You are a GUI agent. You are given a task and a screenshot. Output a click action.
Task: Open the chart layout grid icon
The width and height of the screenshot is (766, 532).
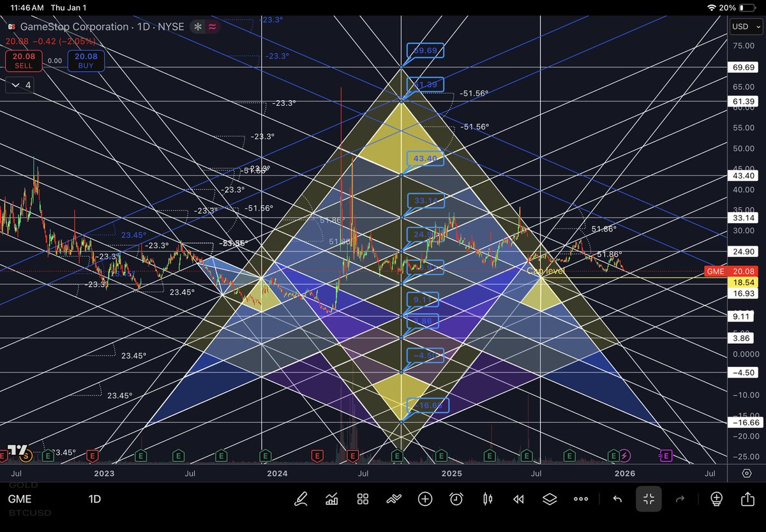pyautogui.click(x=363, y=499)
